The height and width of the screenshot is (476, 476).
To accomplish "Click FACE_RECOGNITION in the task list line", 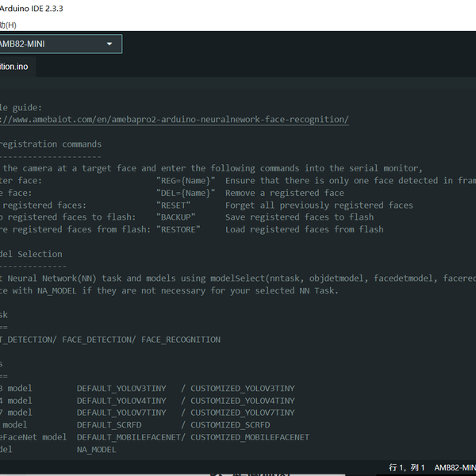I will coord(181,340).
